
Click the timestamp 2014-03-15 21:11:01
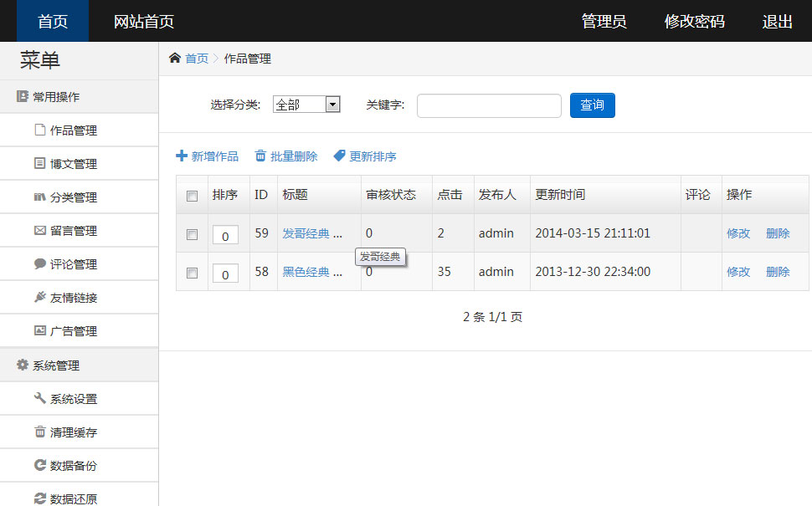pos(593,233)
